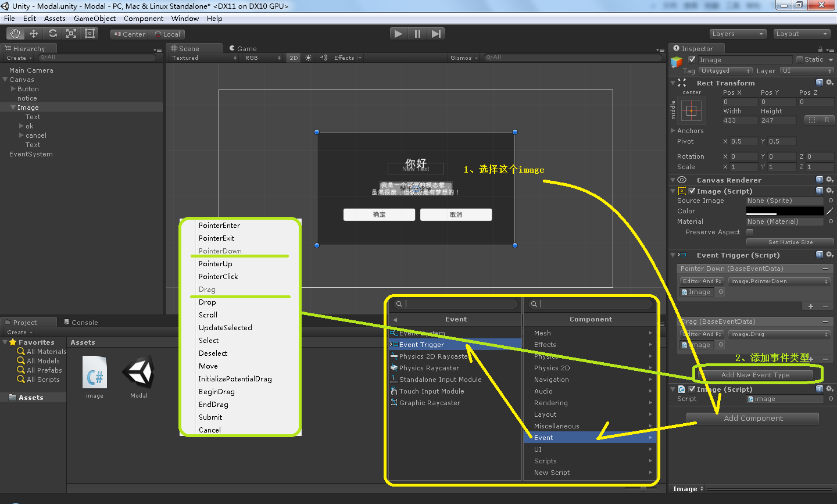Image resolution: width=837 pixels, height=504 pixels.
Task: Select the Hand tool in the toolbar
Action: coord(15,34)
